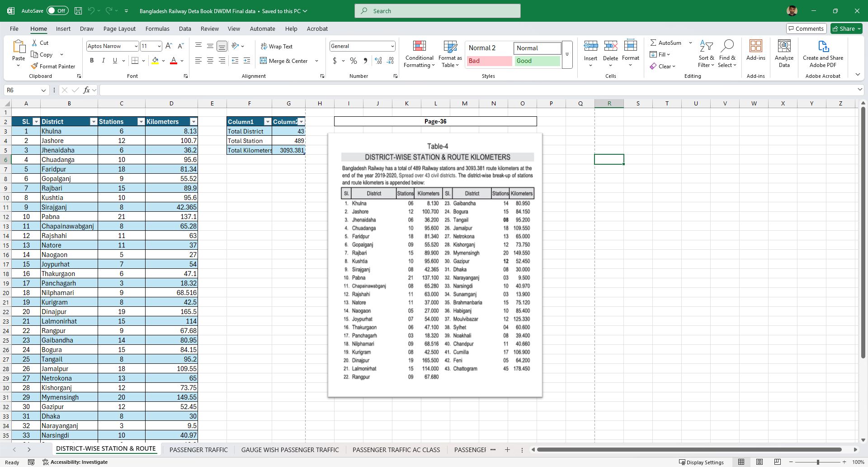Click the zoom slider in status bar
Image resolution: width=868 pixels, height=467 pixels.
coord(817,462)
